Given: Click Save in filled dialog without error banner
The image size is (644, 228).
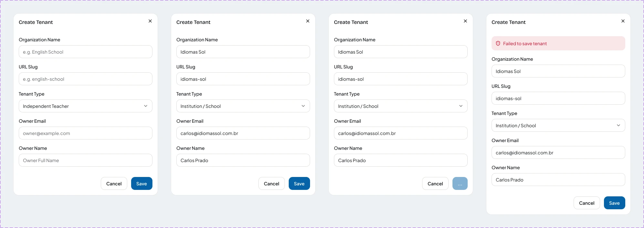Looking at the screenshot, I should pos(299,183).
